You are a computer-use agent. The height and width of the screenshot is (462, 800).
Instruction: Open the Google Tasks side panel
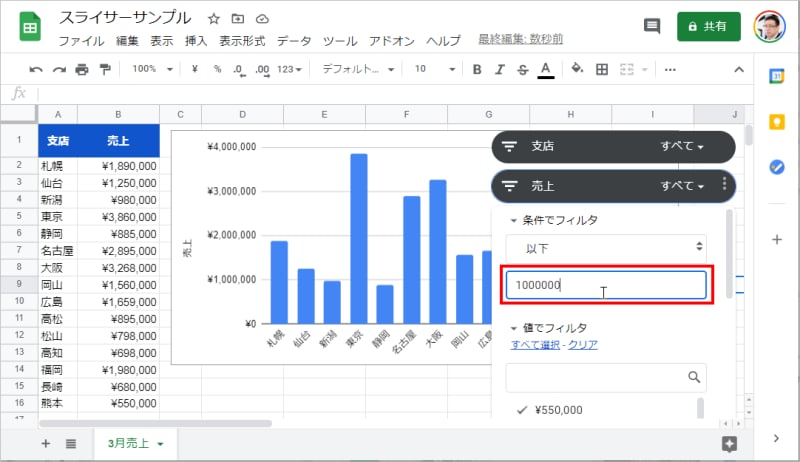point(777,167)
